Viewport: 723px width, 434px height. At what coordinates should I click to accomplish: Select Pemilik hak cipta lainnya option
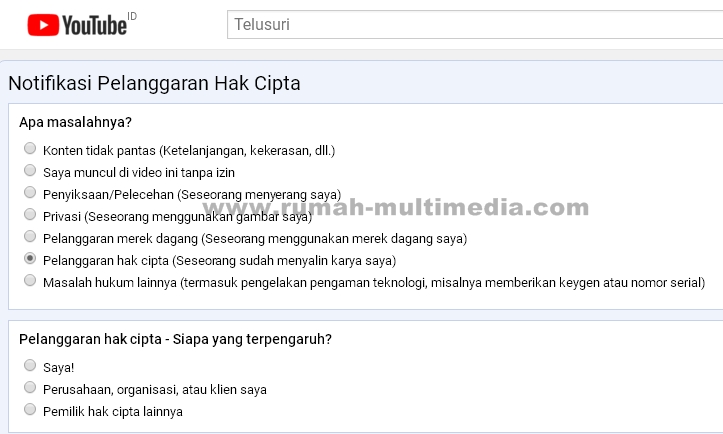pyautogui.click(x=30, y=410)
